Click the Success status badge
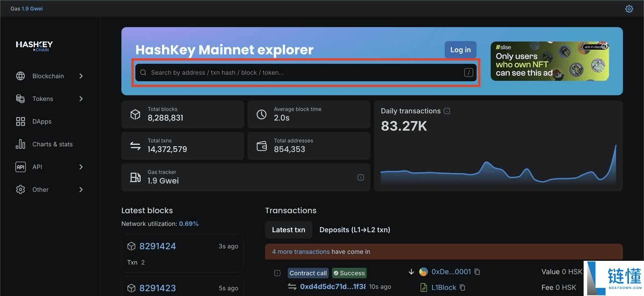 click(x=349, y=273)
